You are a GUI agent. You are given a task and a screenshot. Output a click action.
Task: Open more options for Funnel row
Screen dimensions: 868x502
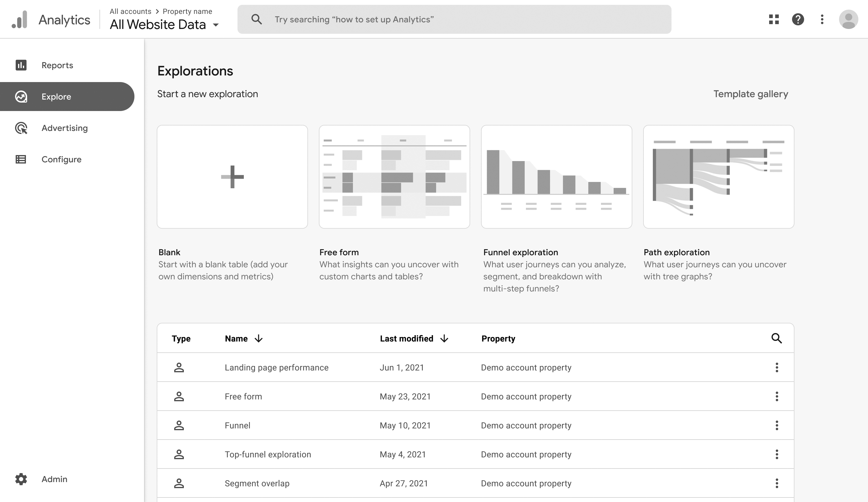[777, 425]
